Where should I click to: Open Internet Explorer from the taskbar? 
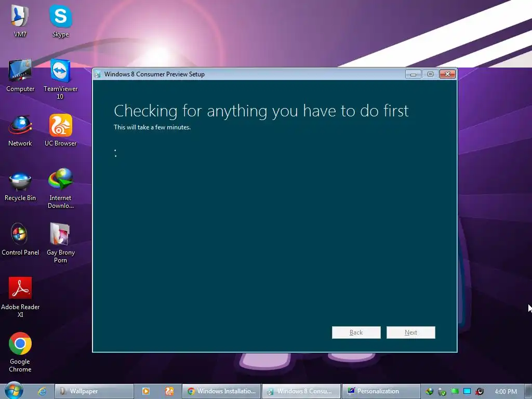click(x=42, y=391)
